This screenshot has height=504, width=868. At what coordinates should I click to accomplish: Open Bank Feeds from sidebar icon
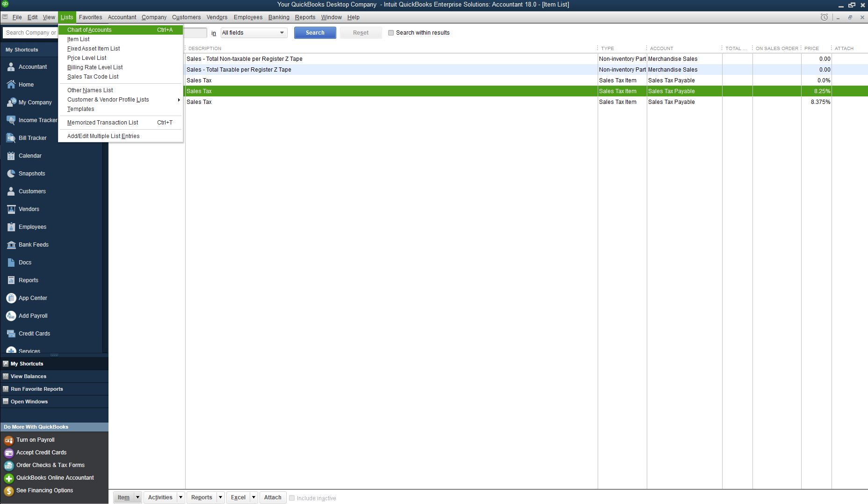[x=11, y=245]
